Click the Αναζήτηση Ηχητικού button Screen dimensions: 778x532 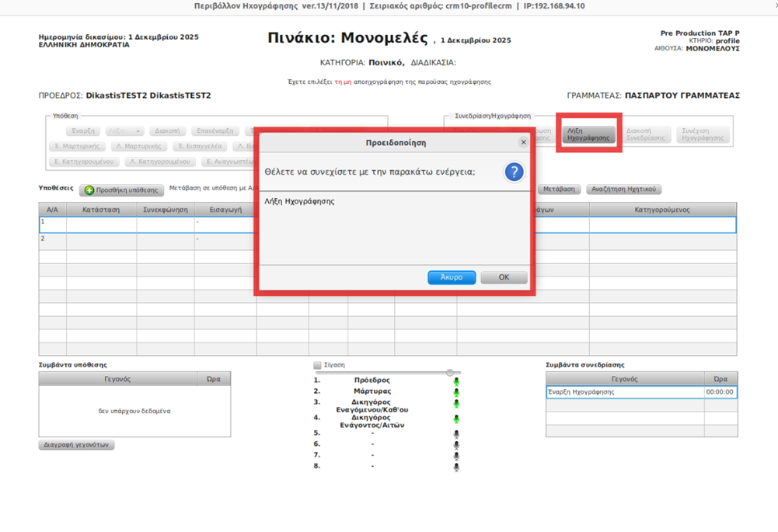pyautogui.click(x=623, y=189)
